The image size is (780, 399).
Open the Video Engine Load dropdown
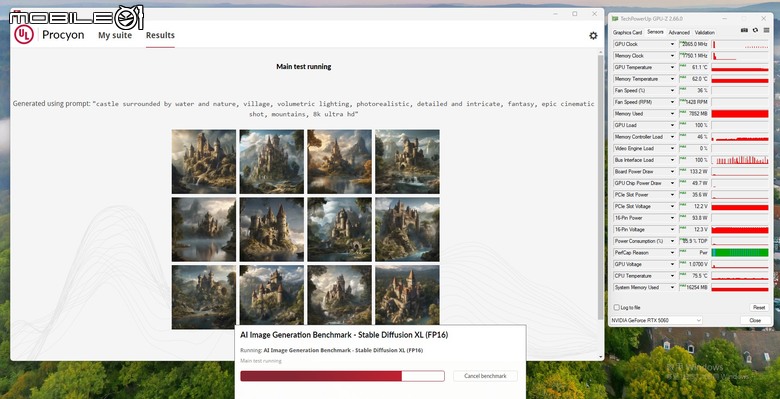673,148
